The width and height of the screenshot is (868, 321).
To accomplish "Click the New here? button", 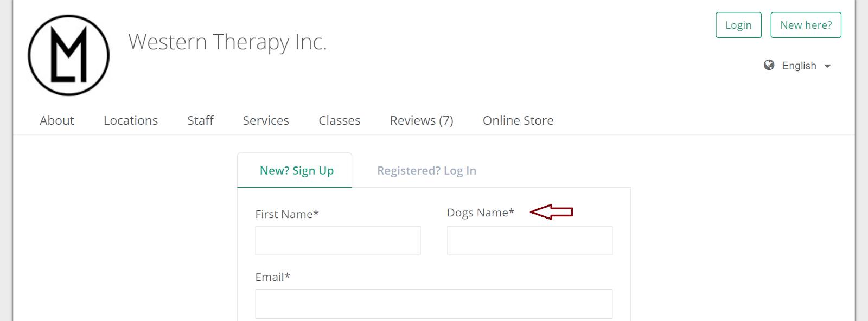I will [806, 24].
